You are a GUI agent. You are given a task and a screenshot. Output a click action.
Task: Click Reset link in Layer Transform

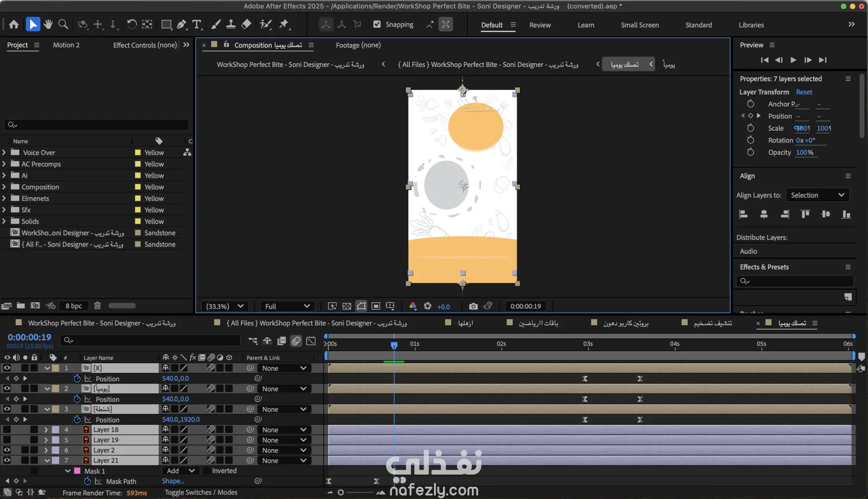tap(804, 92)
